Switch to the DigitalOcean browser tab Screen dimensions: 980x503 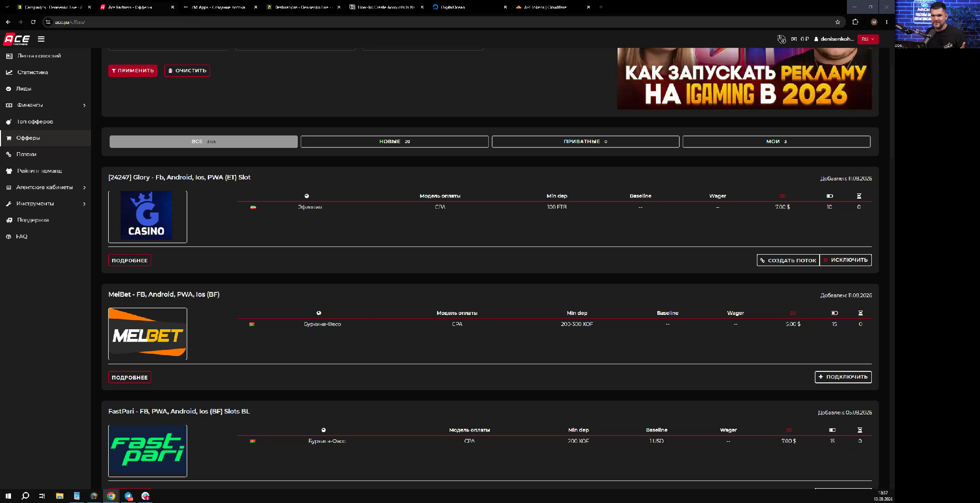pos(469,7)
